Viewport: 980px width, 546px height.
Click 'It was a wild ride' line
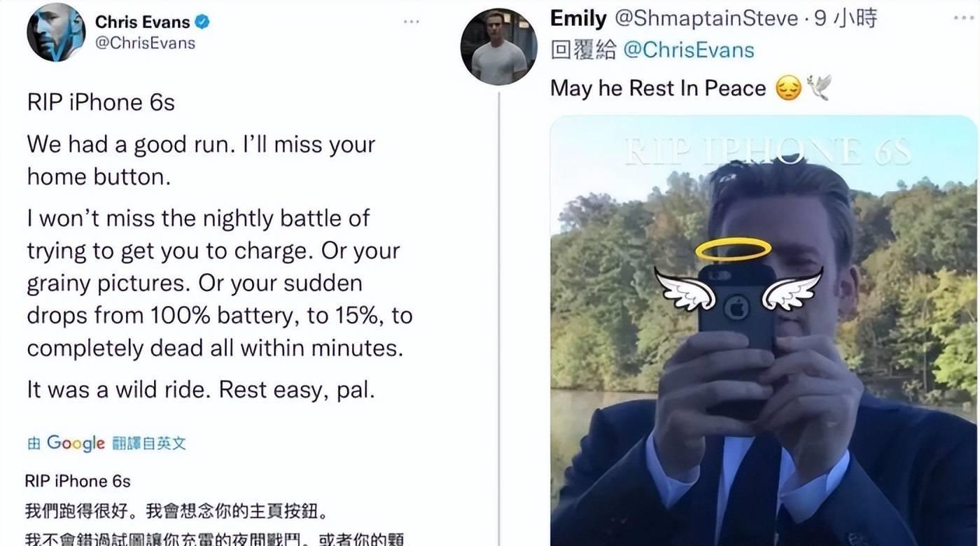click(x=201, y=390)
